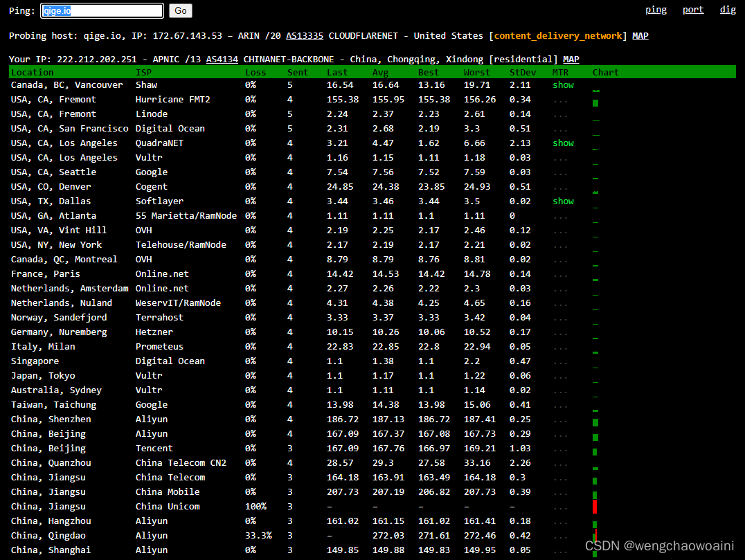Click the Chart column header
Viewport: 745px width, 560px height.
(x=605, y=72)
